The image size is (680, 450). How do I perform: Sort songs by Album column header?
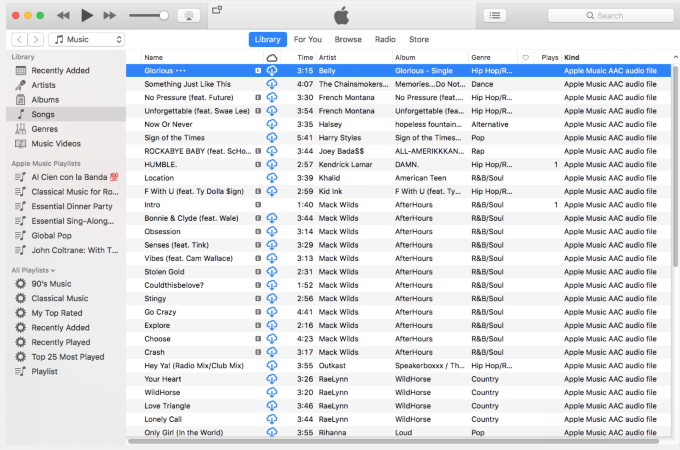430,58
